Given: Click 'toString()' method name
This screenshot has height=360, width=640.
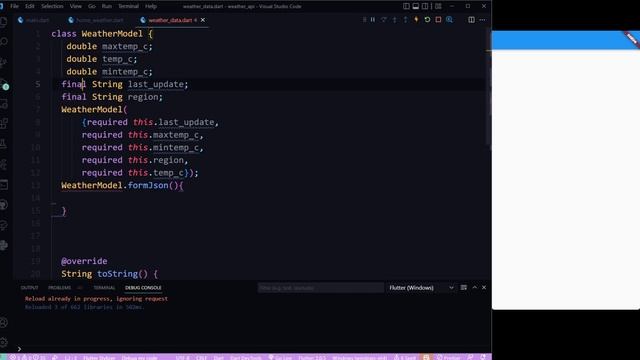Looking at the screenshot, I should 122,274.
